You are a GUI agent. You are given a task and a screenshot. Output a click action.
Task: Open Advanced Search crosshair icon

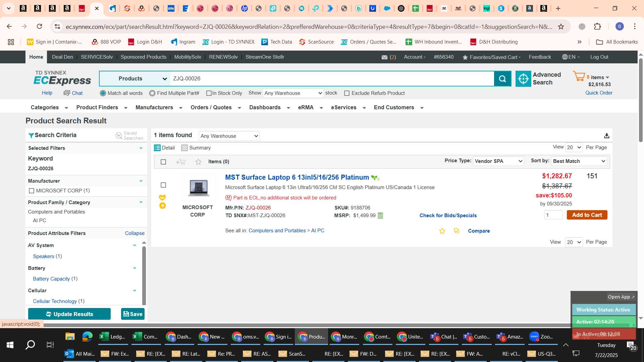click(x=523, y=79)
